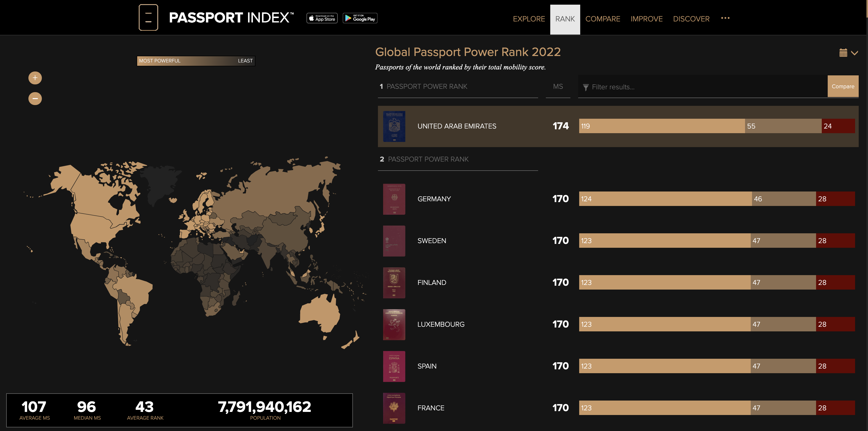Click the Passport Index logo icon

[148, 17]
